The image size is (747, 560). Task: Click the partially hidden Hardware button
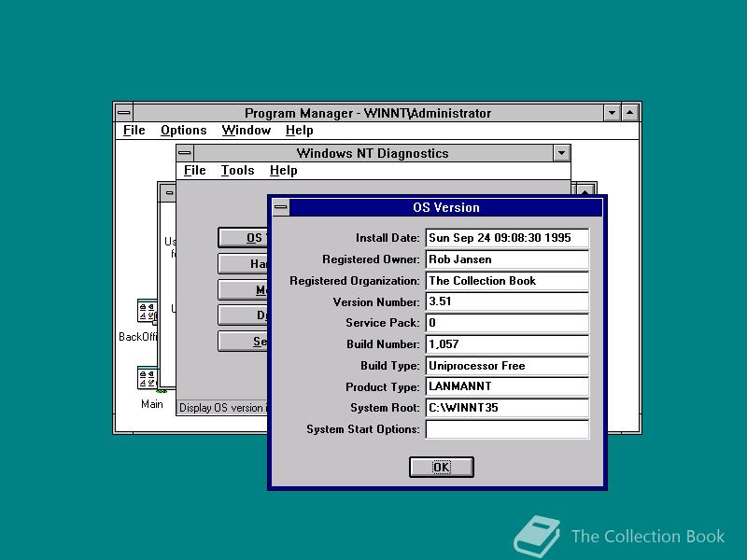[x=243, y=263]
